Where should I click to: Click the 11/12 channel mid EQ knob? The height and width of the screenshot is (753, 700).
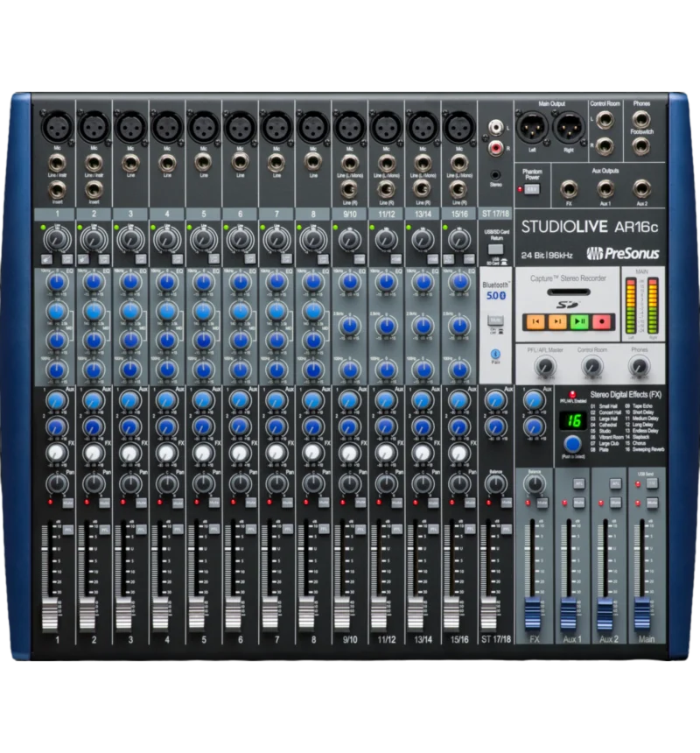(x=386, y=326)
